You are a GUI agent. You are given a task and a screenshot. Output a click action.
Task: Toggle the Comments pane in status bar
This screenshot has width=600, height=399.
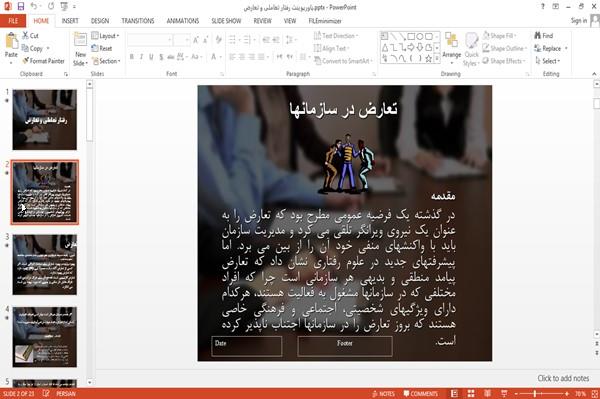tap(421, 394)
